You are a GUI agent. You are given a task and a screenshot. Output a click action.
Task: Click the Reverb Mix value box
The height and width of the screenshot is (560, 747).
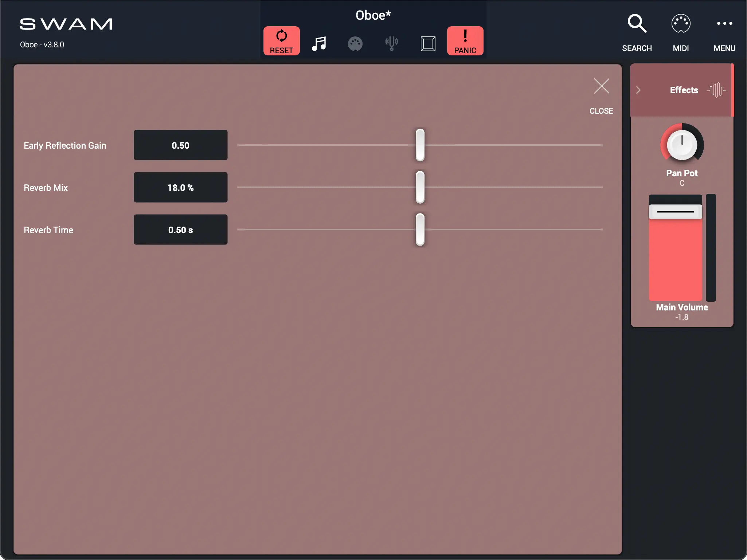[180, 188]
